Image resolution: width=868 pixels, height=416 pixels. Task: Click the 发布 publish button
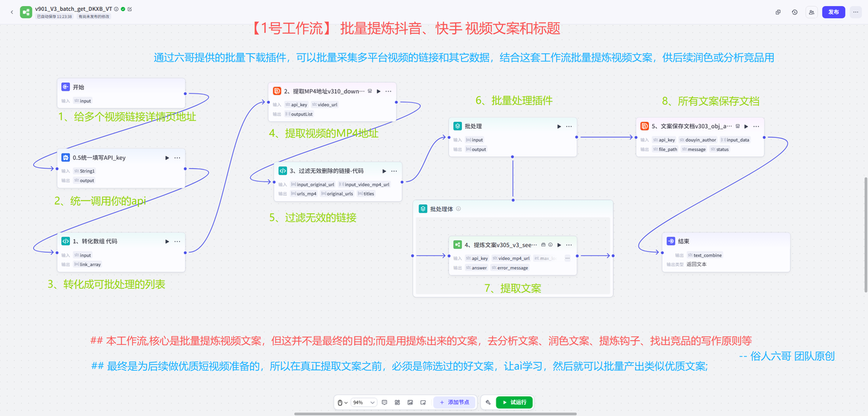coord(833,12)
